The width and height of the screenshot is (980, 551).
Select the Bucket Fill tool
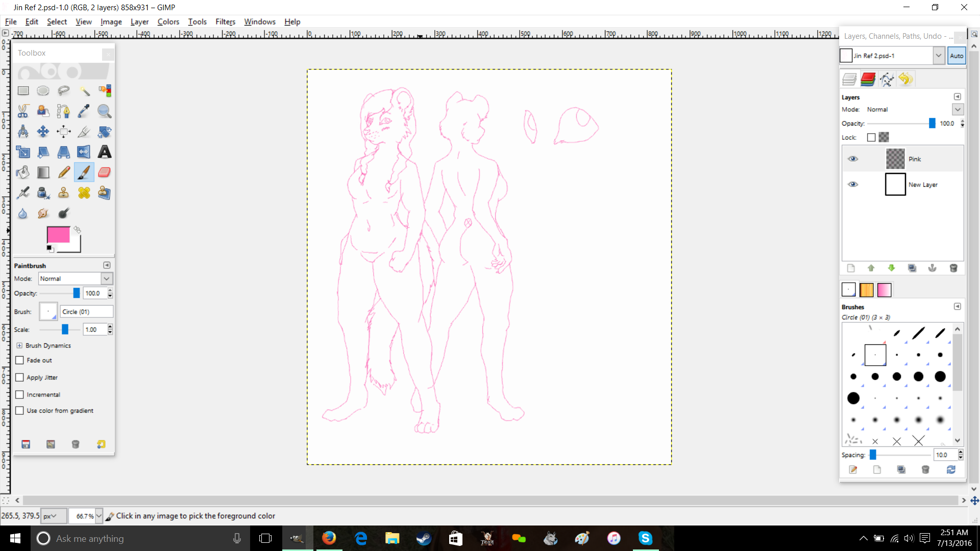click(23, 172)
